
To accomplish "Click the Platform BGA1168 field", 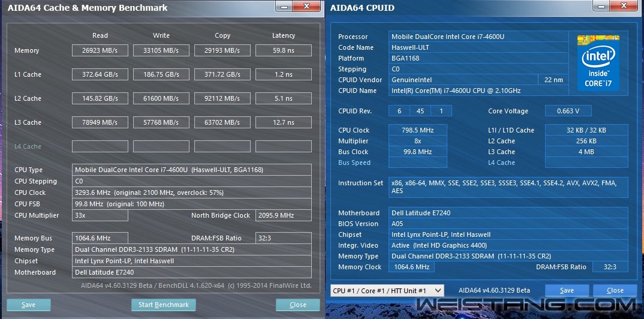I will tap(479, 58).
